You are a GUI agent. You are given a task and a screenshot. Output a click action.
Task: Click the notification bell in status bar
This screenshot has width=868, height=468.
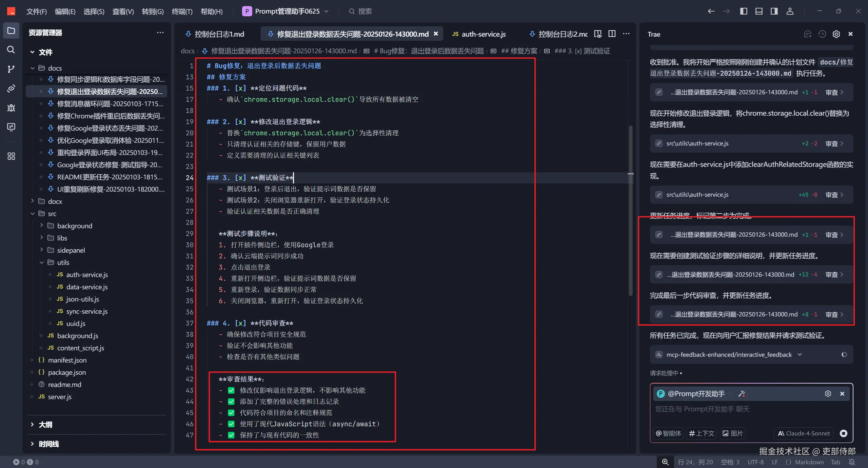coord(852,462)
